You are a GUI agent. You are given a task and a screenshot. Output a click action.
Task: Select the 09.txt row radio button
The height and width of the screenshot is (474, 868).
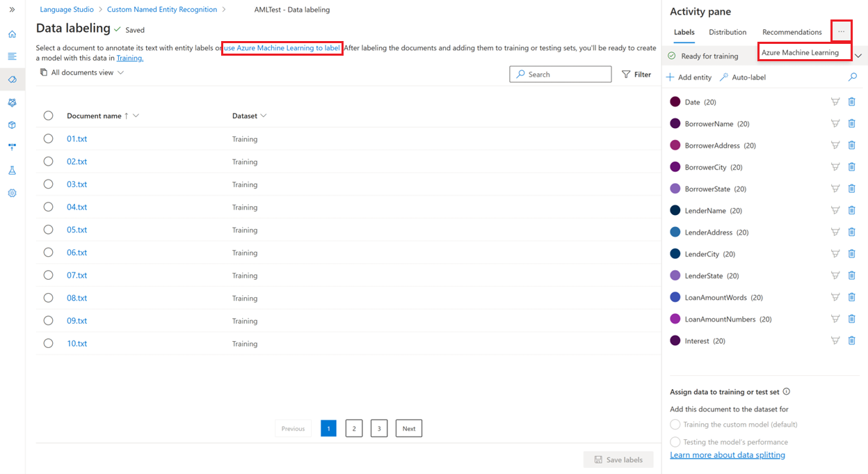tap(48, 320)
